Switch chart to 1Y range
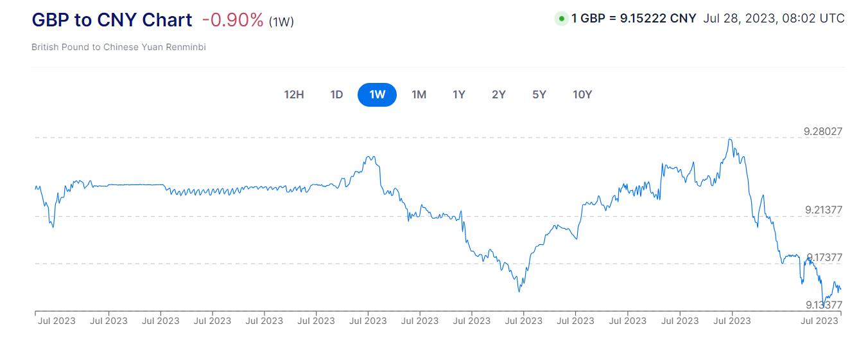868x351 pixels. click(x=458, y=94)
